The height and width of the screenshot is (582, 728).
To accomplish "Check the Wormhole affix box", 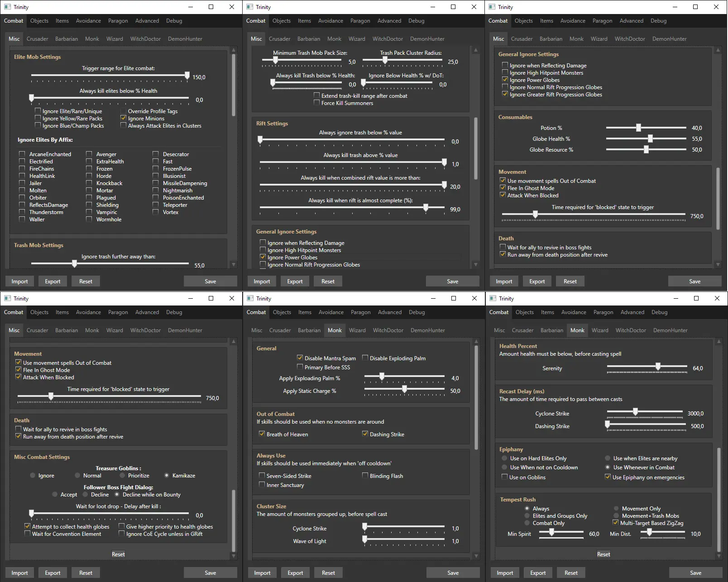I will [89, 219].
